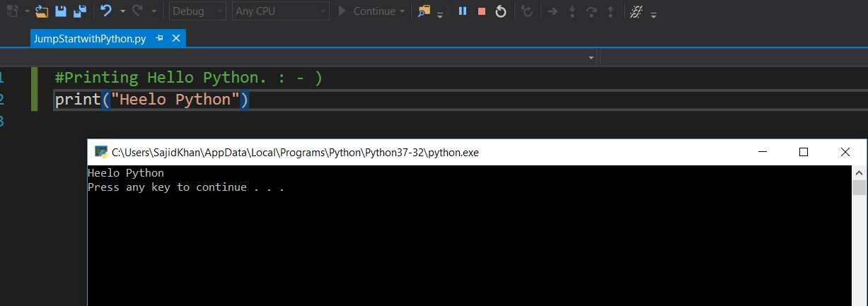Click the Step Over icon

[591, 11]
